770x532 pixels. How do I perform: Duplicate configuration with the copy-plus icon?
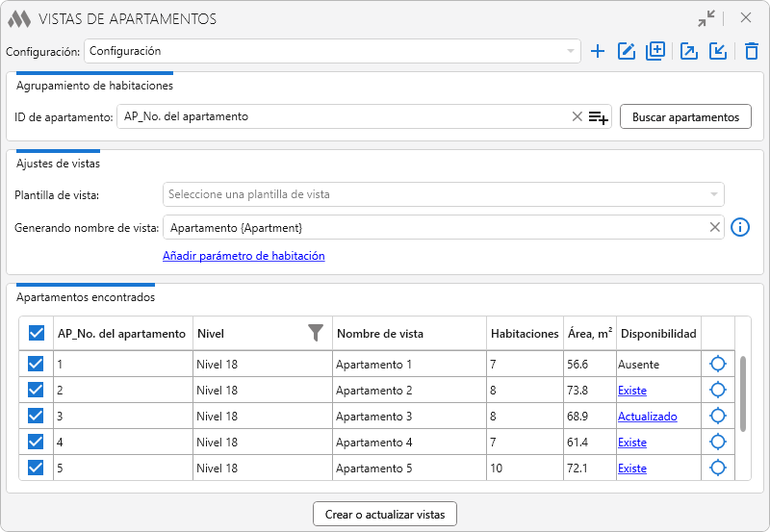tap(655, 51)
